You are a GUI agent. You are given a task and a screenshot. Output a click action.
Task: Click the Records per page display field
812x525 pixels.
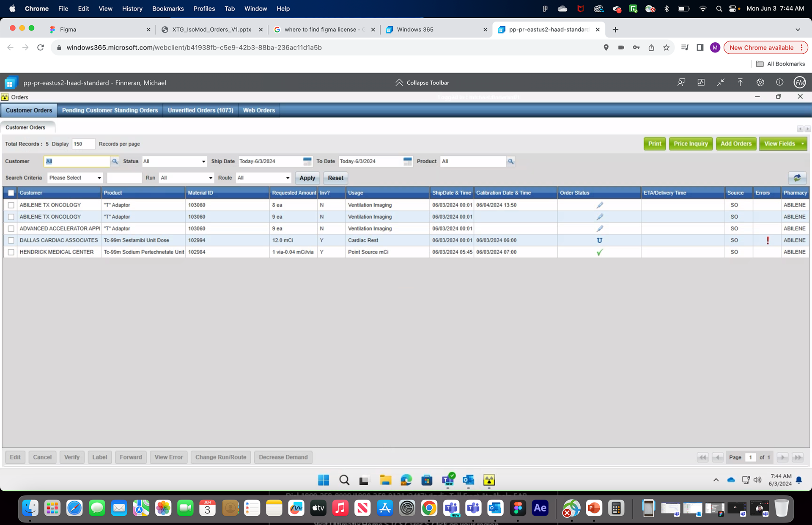tap(83, 144)
